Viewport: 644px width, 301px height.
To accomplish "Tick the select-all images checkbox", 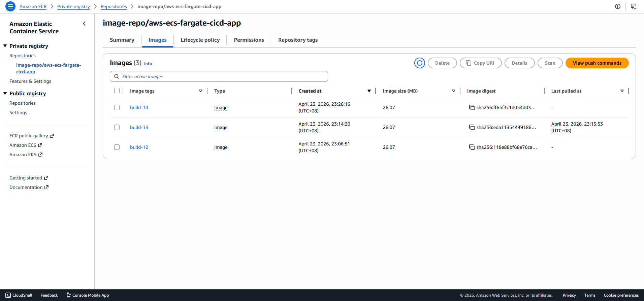I will pyautogui.click(x=117, y=91).
